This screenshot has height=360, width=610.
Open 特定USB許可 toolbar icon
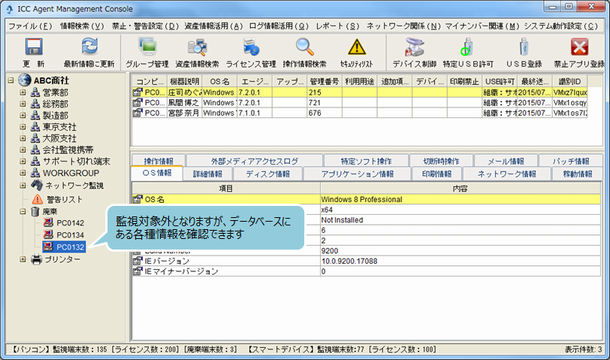point(468,47)
